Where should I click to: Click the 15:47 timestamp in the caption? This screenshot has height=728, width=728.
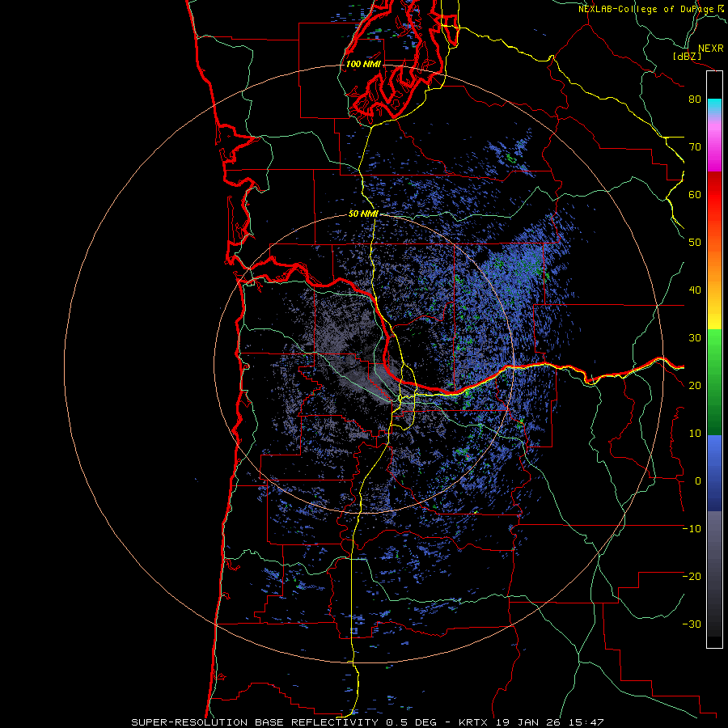click(588, 722)
